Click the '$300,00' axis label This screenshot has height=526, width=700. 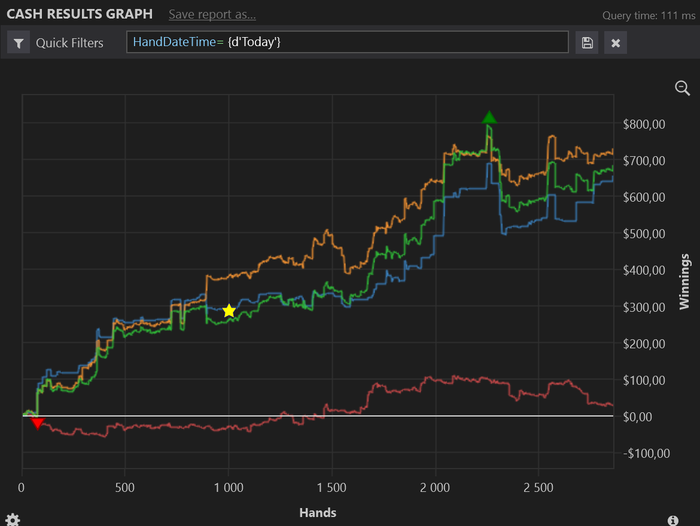coord(644,307)
